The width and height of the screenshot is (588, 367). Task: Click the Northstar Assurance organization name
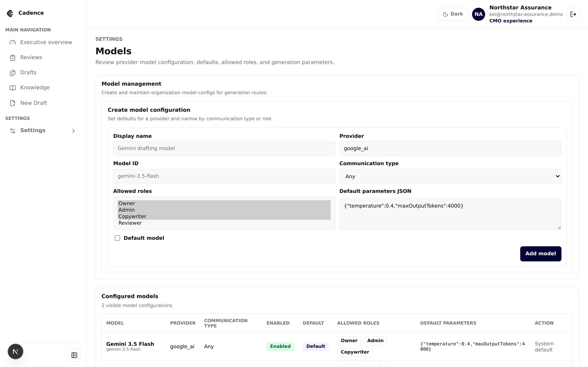coord(520,8)
